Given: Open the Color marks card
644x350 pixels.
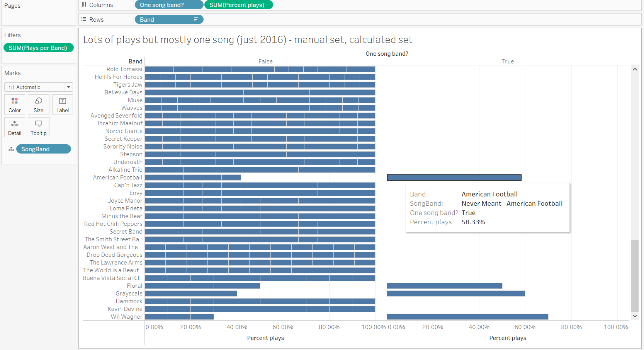Looking at the screenshot, I should (15, 104).
